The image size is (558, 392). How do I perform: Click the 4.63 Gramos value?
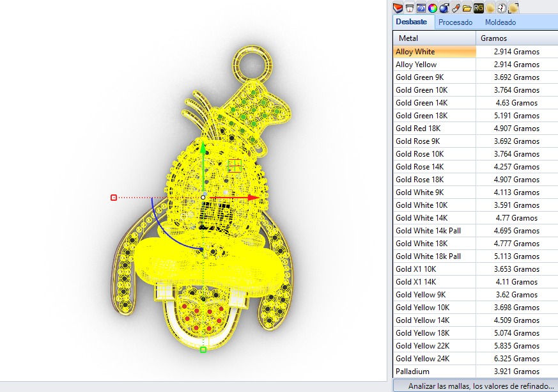pos(516,103)
